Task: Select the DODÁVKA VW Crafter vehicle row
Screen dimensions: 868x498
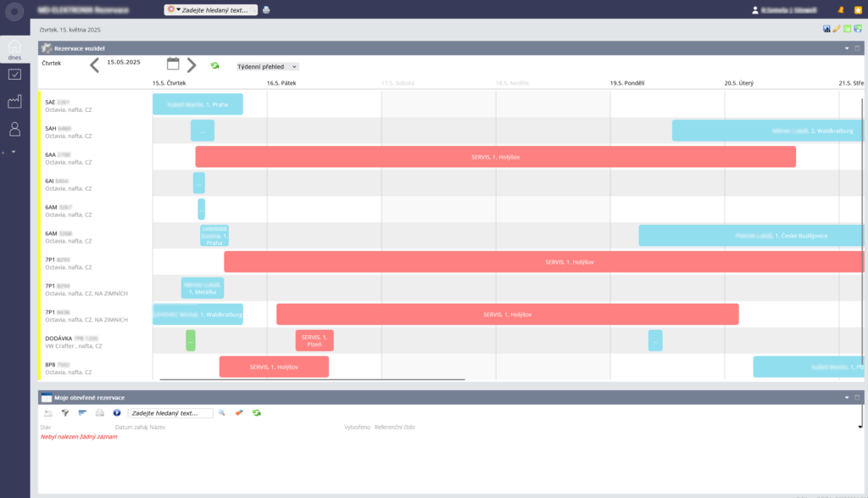Action: [74, 342]
